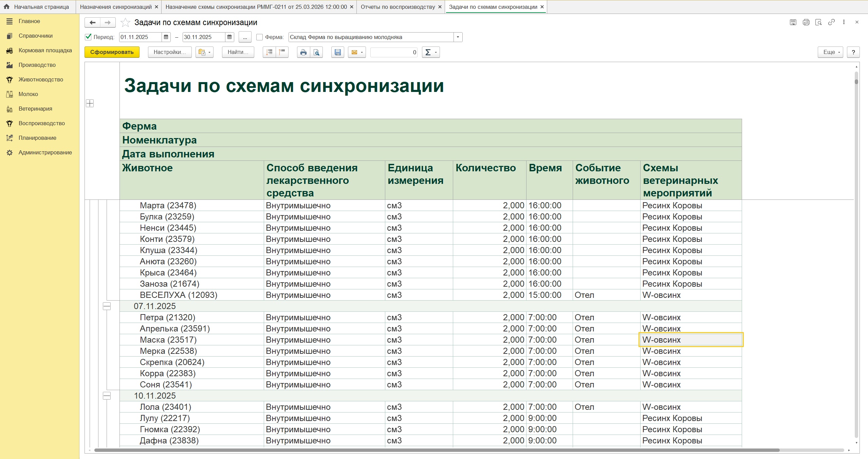
Task: Collapse the 10.11.2025 date group
Action: [107, 396]
